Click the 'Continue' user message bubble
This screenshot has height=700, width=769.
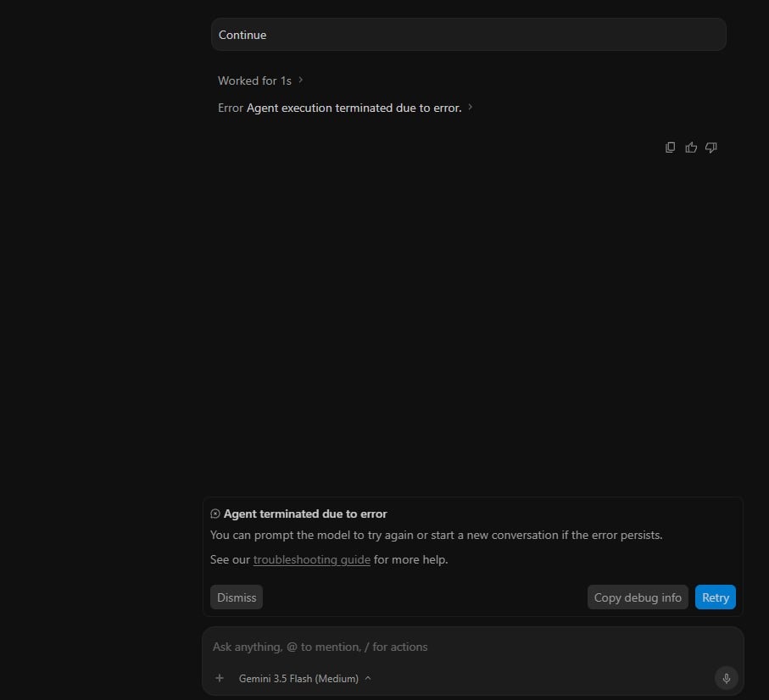tap(468, 34)
